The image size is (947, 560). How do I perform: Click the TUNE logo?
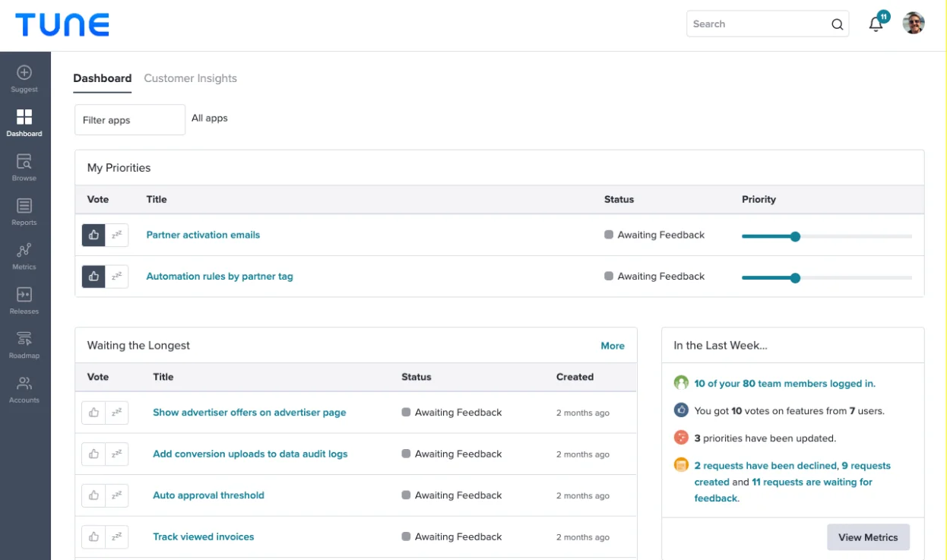(x=62, y=24)
